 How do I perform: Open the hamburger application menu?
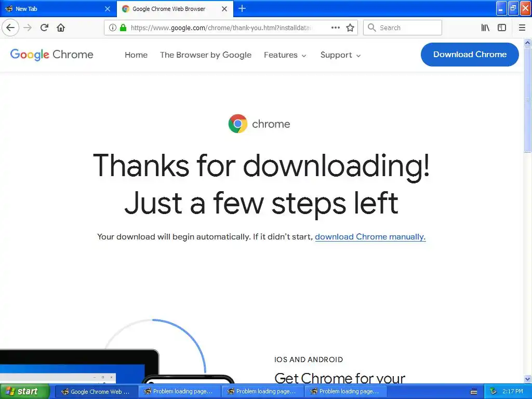[522, 28]
